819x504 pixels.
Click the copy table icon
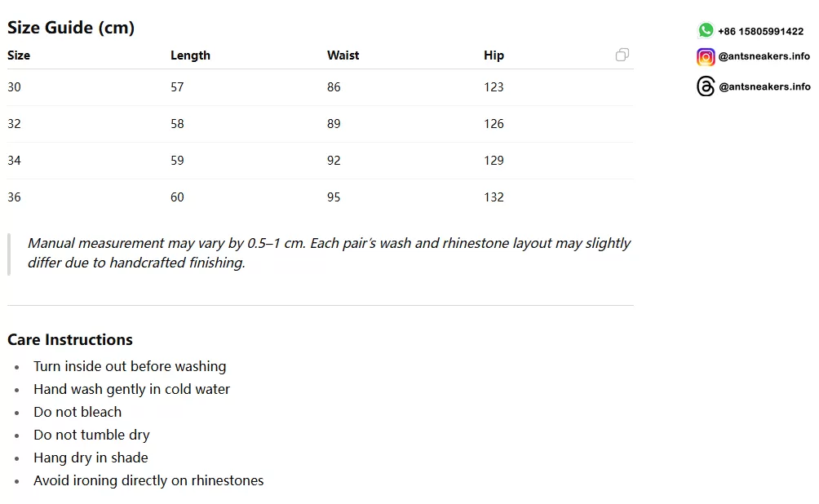tap(622, 55)
